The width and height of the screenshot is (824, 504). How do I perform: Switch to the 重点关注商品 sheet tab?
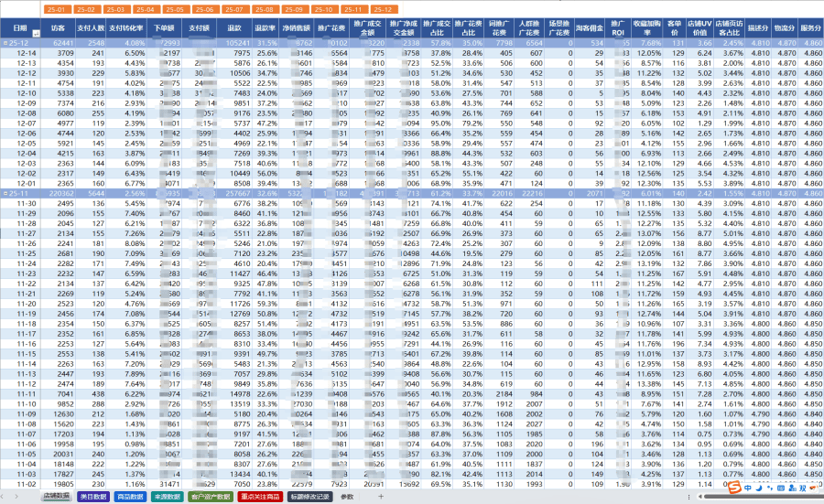point(260,497)
